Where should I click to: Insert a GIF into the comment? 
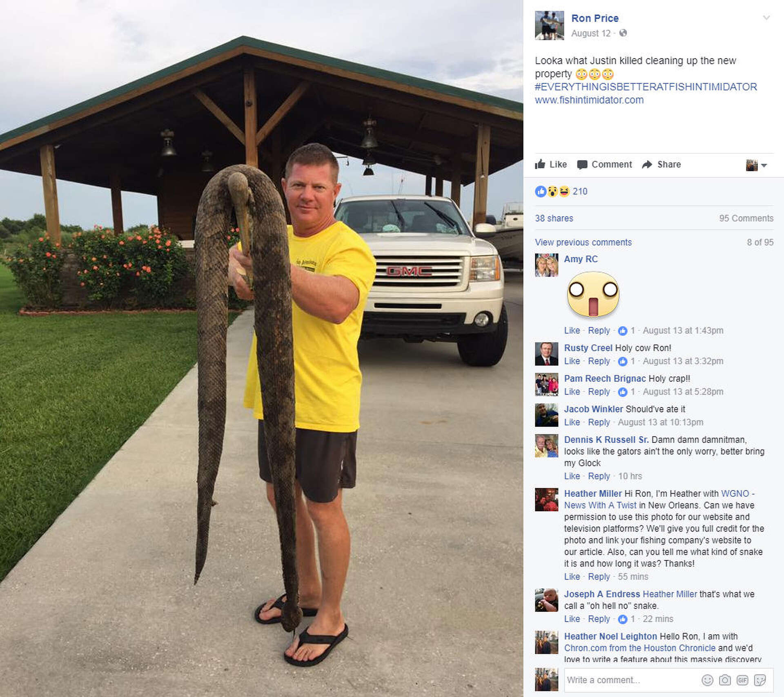[x=742, y=680]
